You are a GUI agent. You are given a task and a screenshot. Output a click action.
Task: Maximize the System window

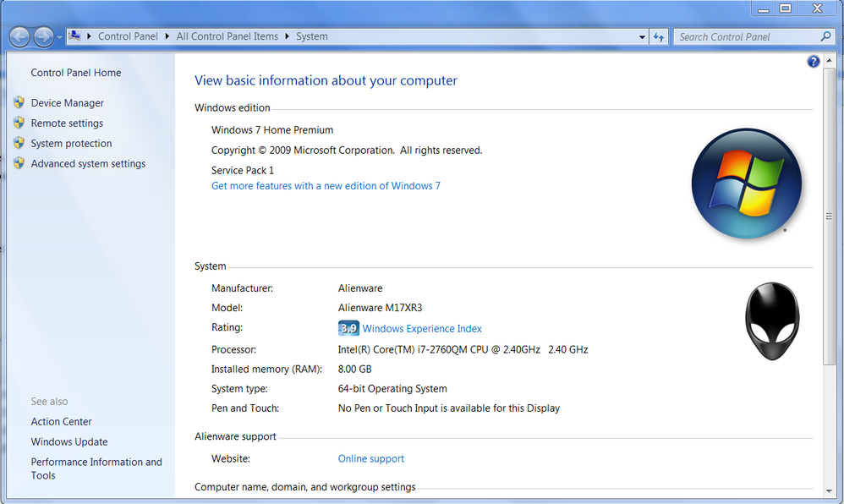point(786,8)
